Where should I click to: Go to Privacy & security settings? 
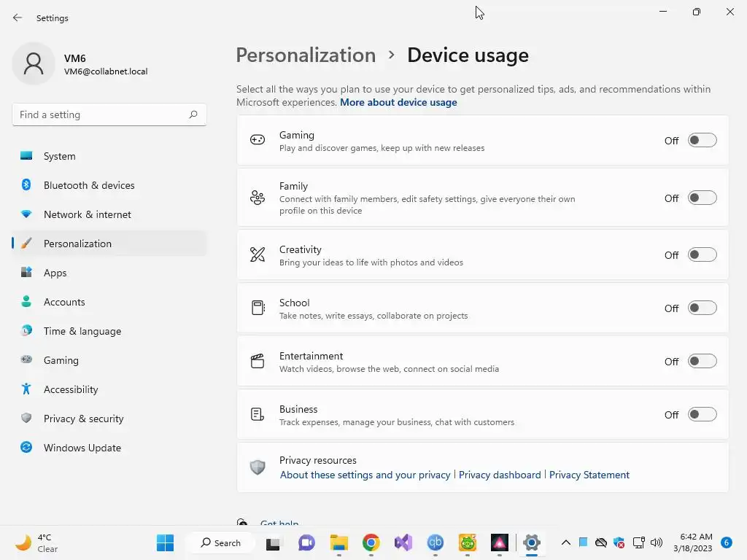pos(83,419)
